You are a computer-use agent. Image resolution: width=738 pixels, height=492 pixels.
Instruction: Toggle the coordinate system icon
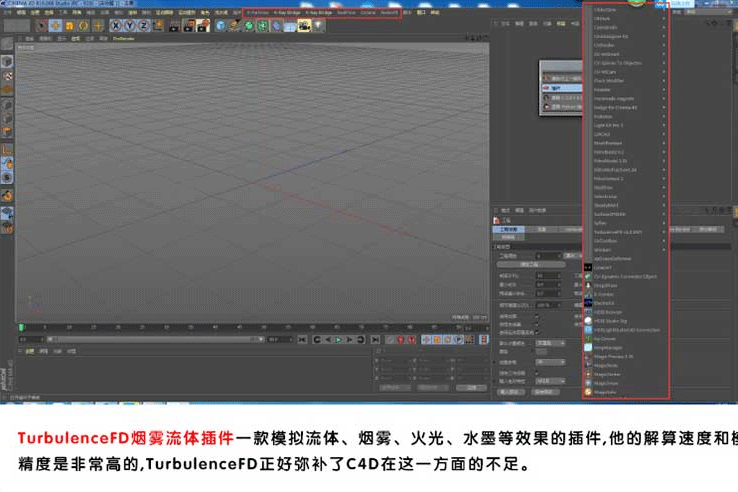tap(158, 25)
